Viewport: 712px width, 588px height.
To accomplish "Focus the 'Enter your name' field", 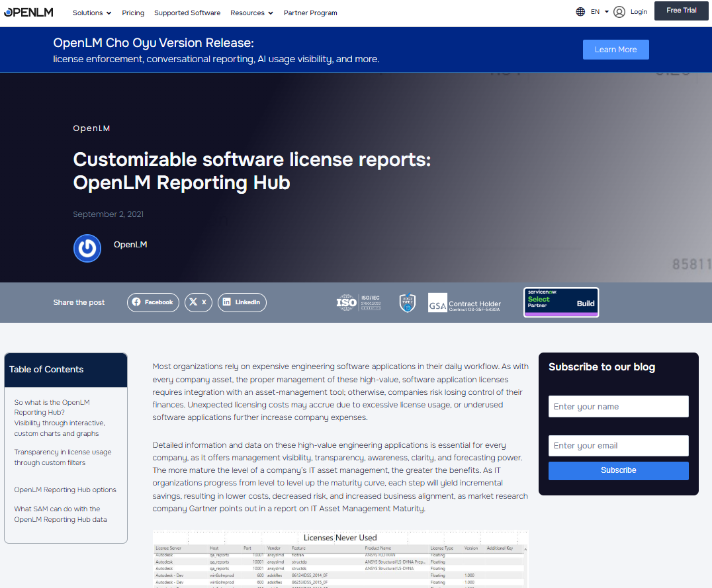I will (x=619, y=406).
